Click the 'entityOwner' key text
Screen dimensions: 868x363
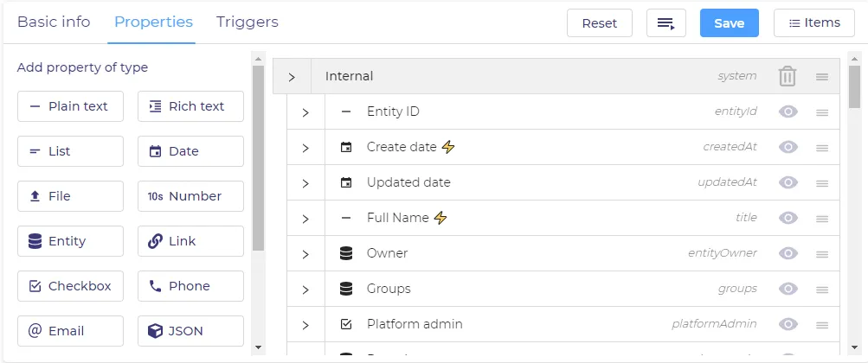(723, 253)
